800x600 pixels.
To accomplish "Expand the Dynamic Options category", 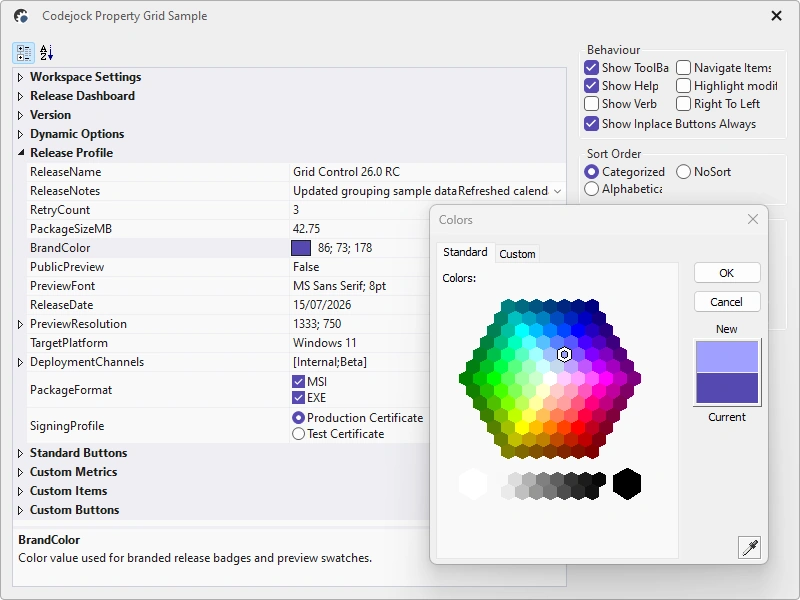I will pyautogui.click(x=20, y=134).
